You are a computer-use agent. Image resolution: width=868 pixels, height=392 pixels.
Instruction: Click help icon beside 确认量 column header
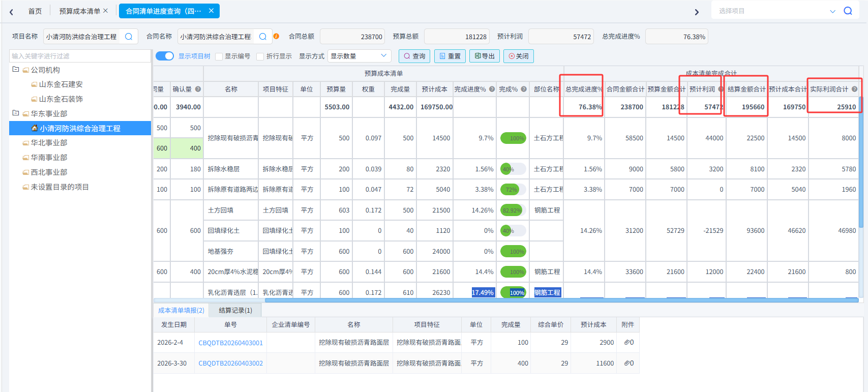point(198,89)
